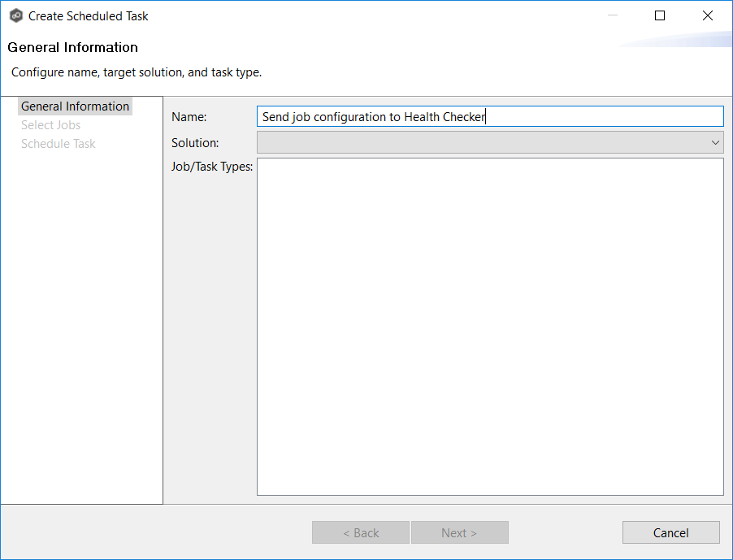
Task: Maximize the wizard window
Action: [x=659, y=15]
